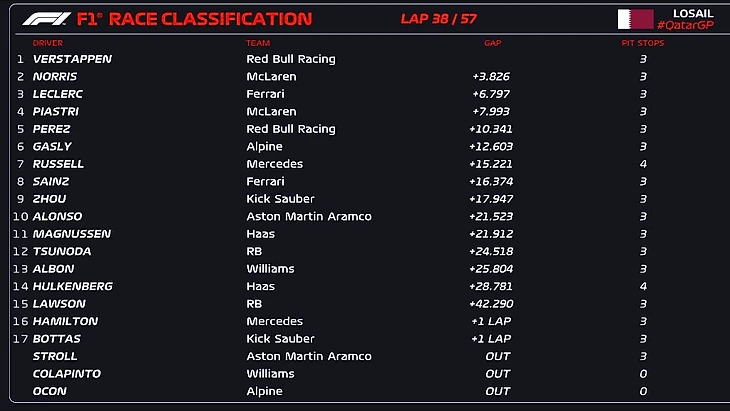Screen dimensions: 730x411
Task: Click STROLL's OUT status
Action: pos(498,356)
